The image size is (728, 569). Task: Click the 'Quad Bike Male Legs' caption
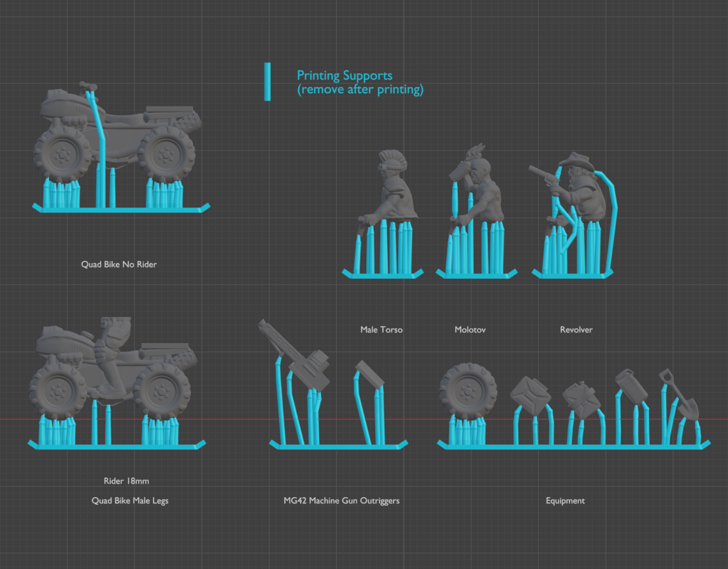coord(130,501)
